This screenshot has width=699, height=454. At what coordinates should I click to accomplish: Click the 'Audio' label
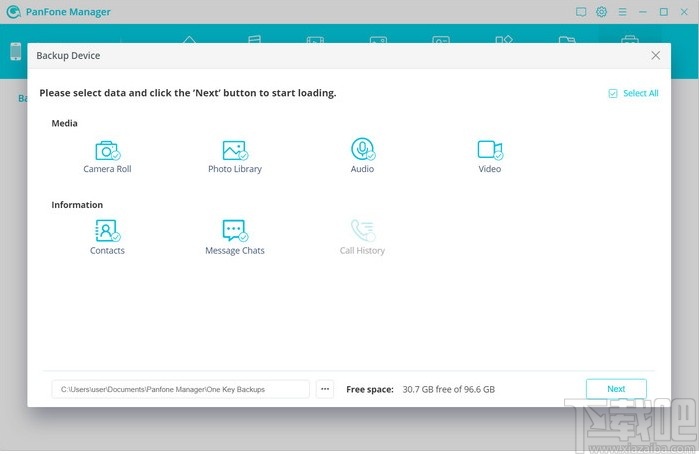[x=362, y=169]
